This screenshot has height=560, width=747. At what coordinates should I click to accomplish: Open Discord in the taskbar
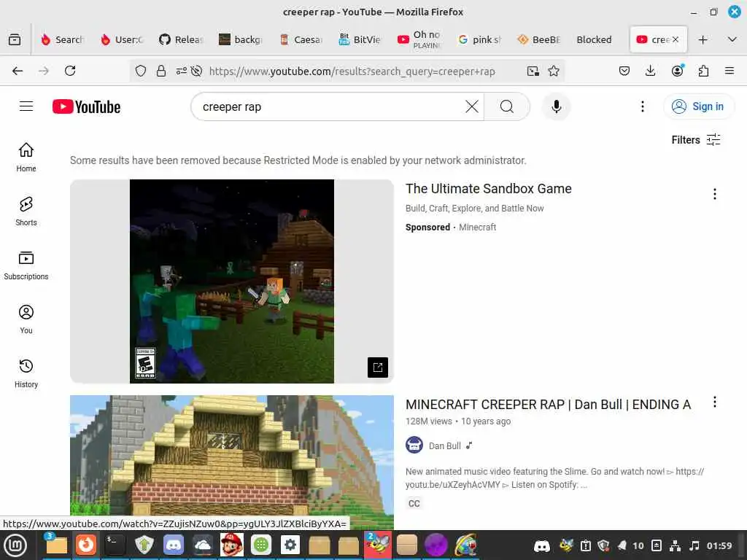coord(174,545)
